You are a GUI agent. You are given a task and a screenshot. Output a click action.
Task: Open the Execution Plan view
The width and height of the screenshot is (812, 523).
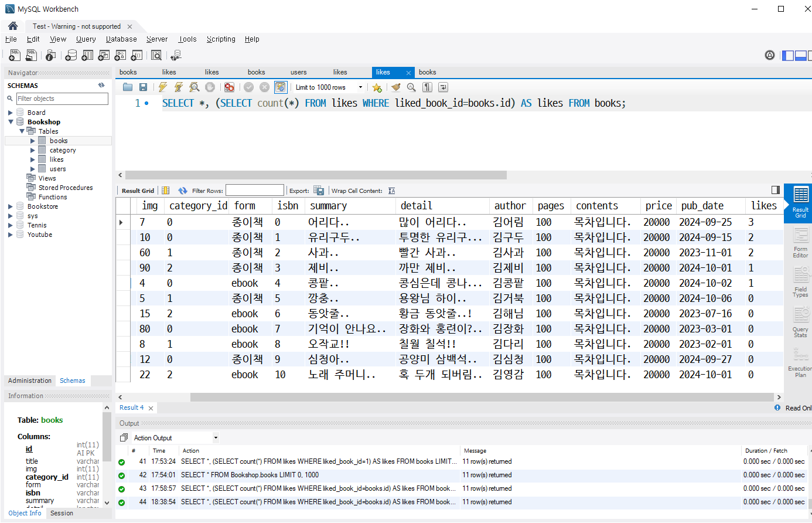click(800, 363)
